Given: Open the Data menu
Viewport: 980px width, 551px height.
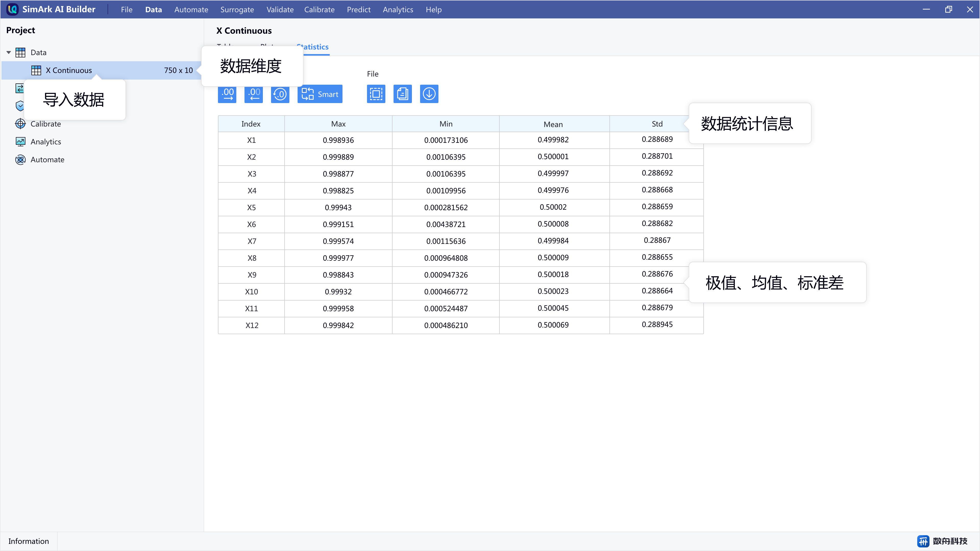Looking at the screenshot, I should click(x=153, y=9).
